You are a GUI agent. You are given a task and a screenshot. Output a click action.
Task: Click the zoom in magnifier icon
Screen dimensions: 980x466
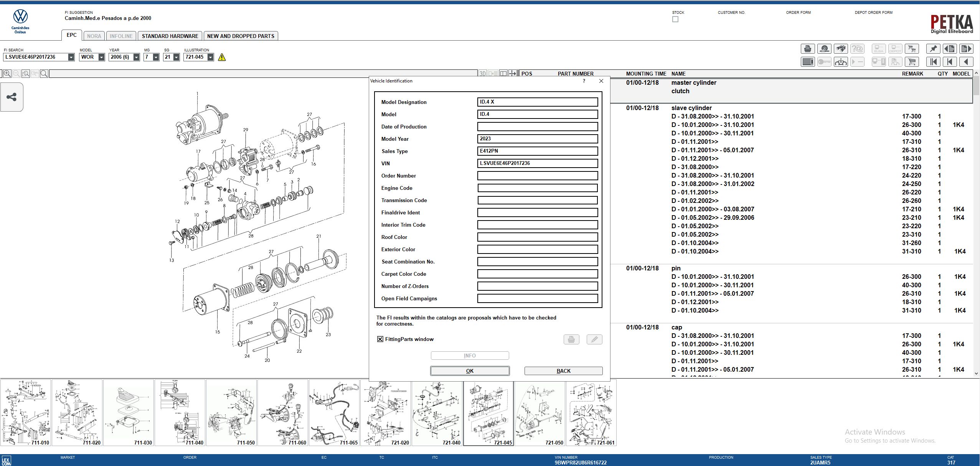(7, 74)
